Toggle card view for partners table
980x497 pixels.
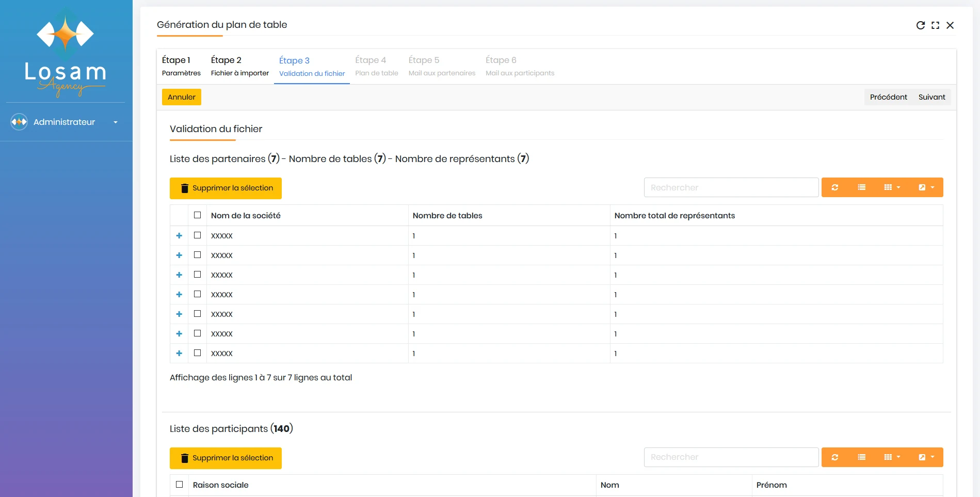tap(862, 187)
